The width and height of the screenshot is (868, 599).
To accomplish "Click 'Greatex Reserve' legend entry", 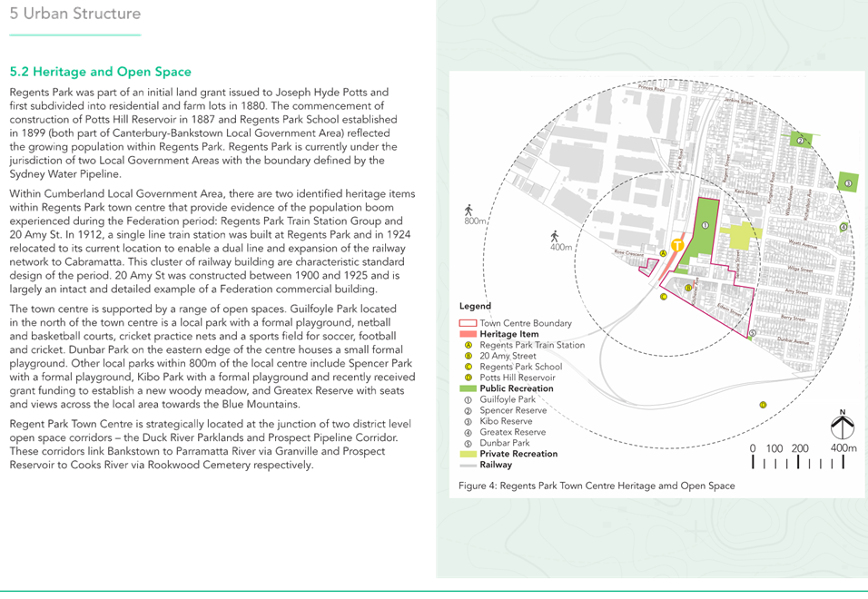I will [513, 433].
